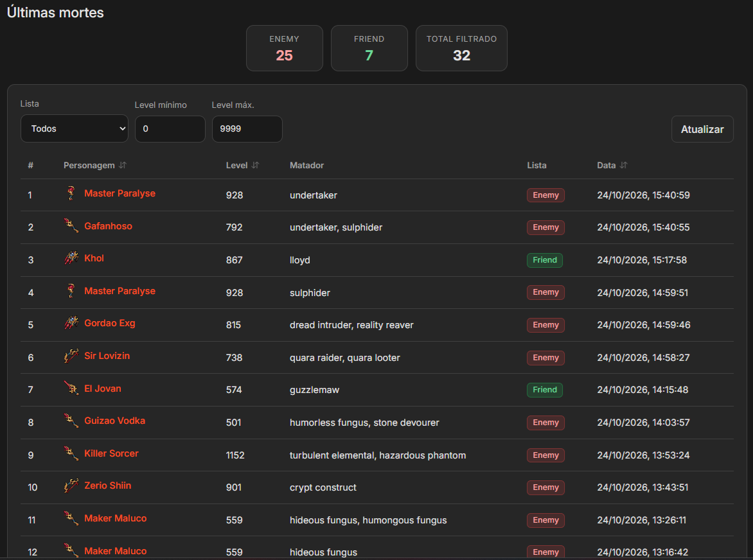Click the character icon beside Killer Sorcer

(x=71, y=453)
